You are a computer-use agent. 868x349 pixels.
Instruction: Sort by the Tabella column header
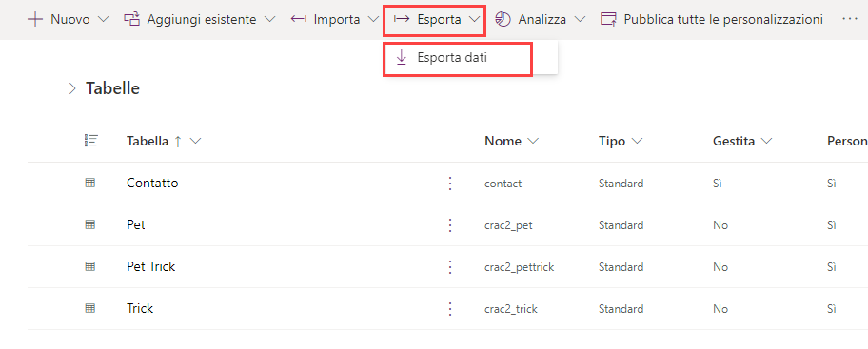[148, 141]
